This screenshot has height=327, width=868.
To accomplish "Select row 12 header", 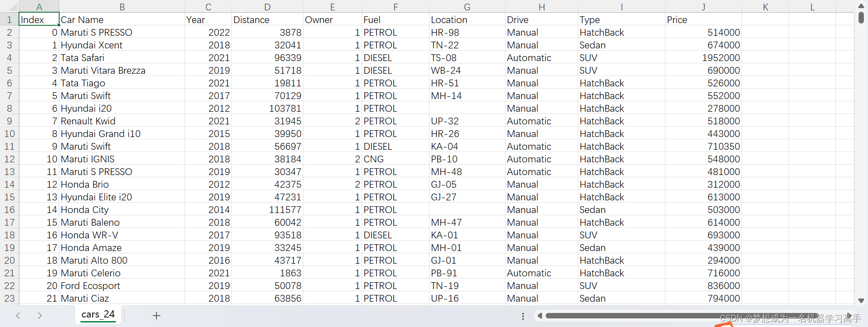I will click(x=9, y=159).
